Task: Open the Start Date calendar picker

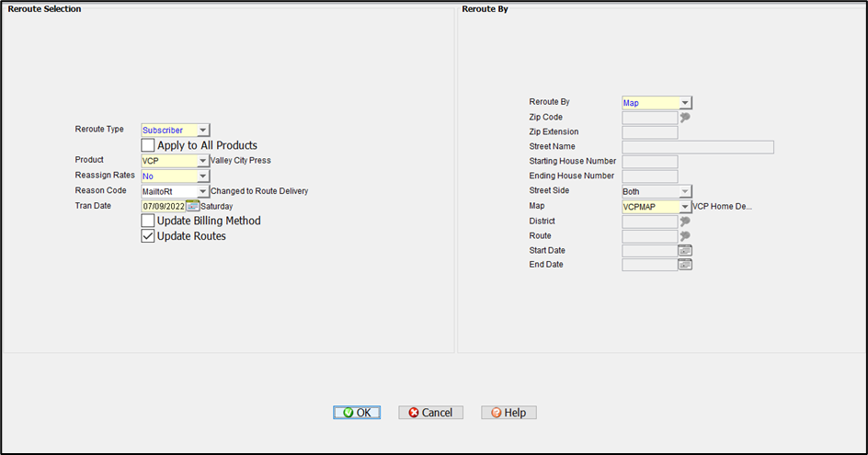Action: (685, 250)
